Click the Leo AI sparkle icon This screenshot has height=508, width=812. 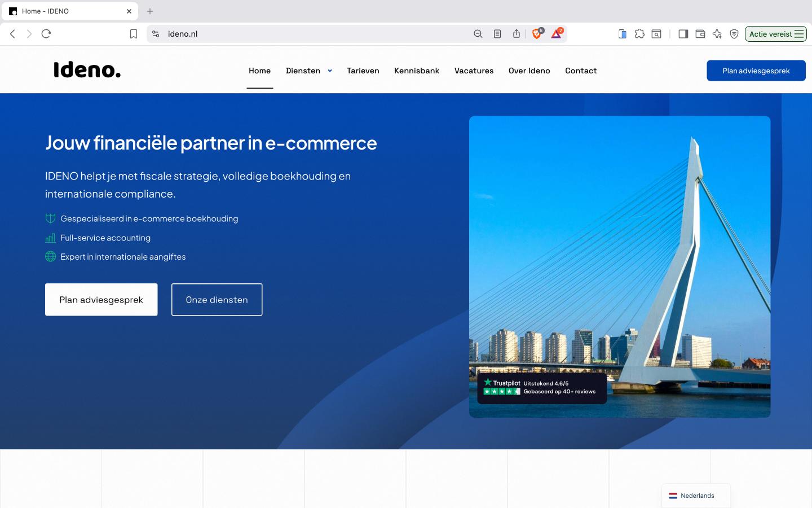click(717, 34)
